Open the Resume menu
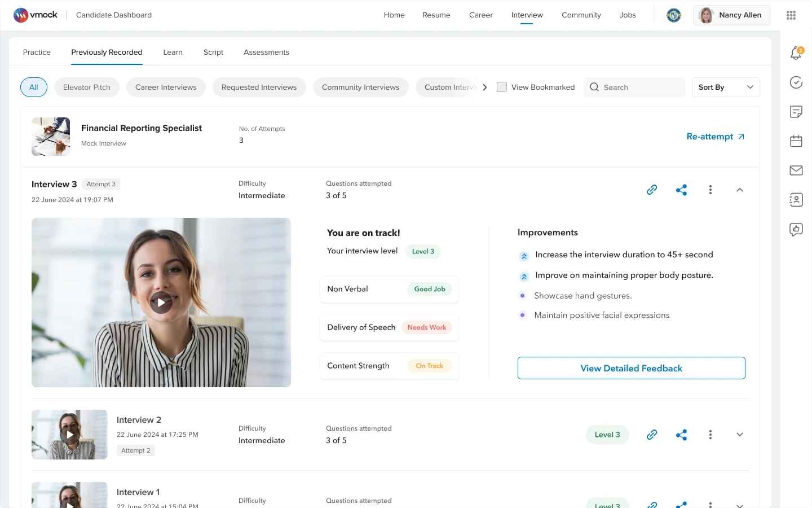The image size is (812, 508). tap(436, 15)
